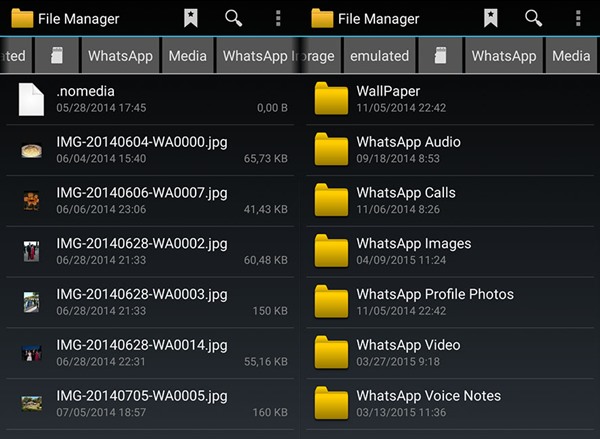Open thumbnail of IMG-20140628-WA0014.jpg
600x439 pixels.
point(31,353)
